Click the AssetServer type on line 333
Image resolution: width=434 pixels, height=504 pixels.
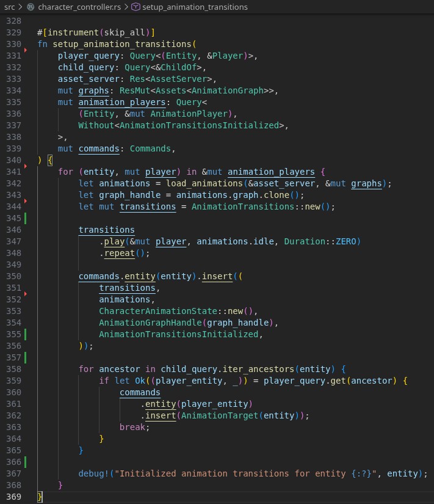pos(179,79)
